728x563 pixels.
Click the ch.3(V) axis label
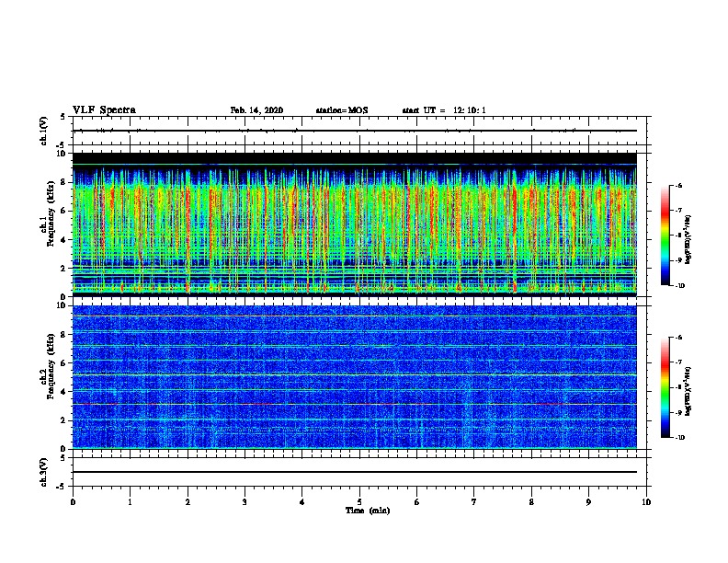[x=44, y=472]
